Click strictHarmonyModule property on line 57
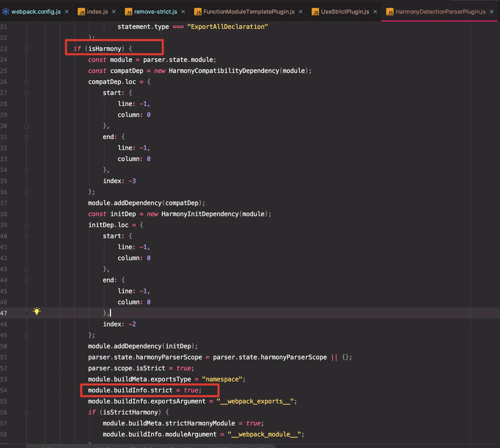The height and width of the screenshot is (448, 500). tap(200, 423)
